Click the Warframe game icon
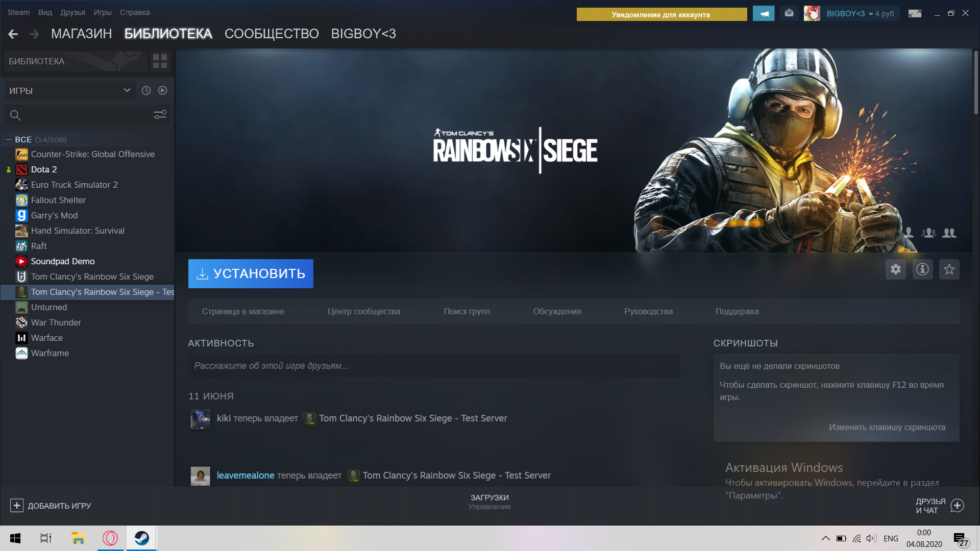This screenshot has width=980, height=551. pyautogui.click(x=21, y=353)
